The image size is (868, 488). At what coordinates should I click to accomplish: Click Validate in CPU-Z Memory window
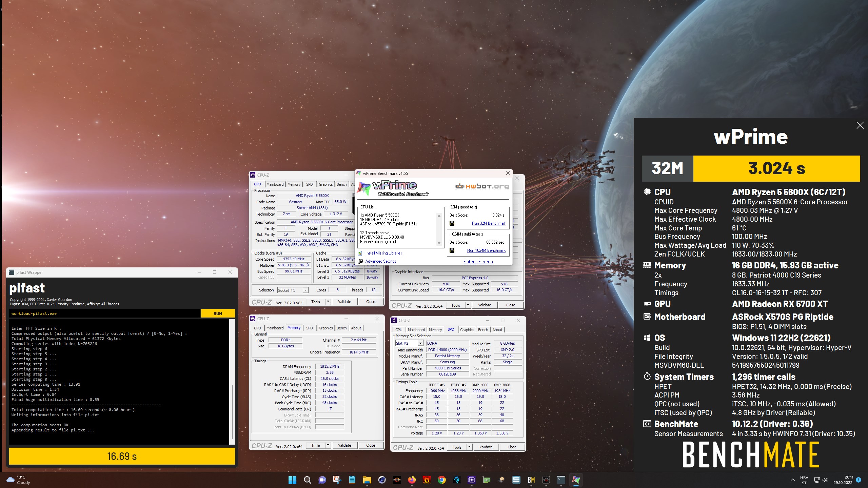click(344, 445)
